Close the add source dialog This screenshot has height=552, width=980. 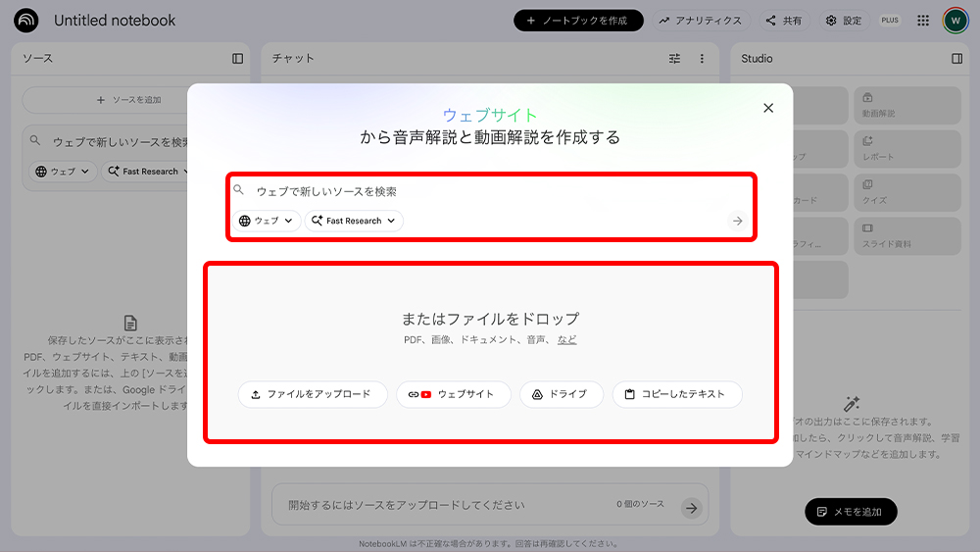click(x=768, y=108)
